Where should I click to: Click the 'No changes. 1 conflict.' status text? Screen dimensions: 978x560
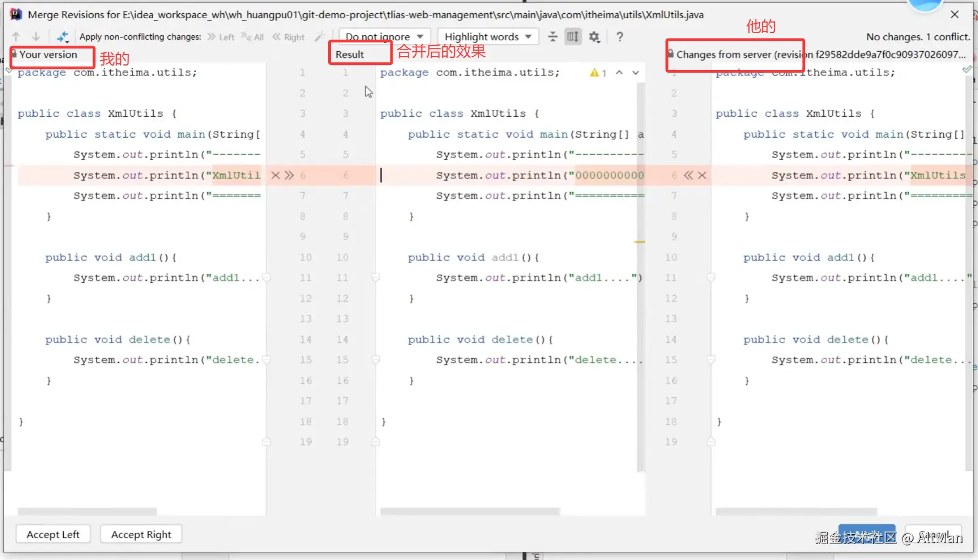point(918,37)
